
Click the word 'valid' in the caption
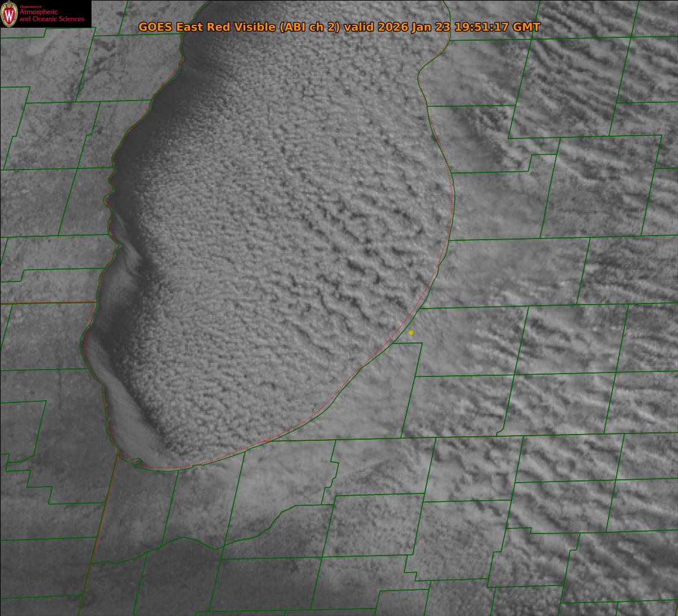tap(360, 27)
